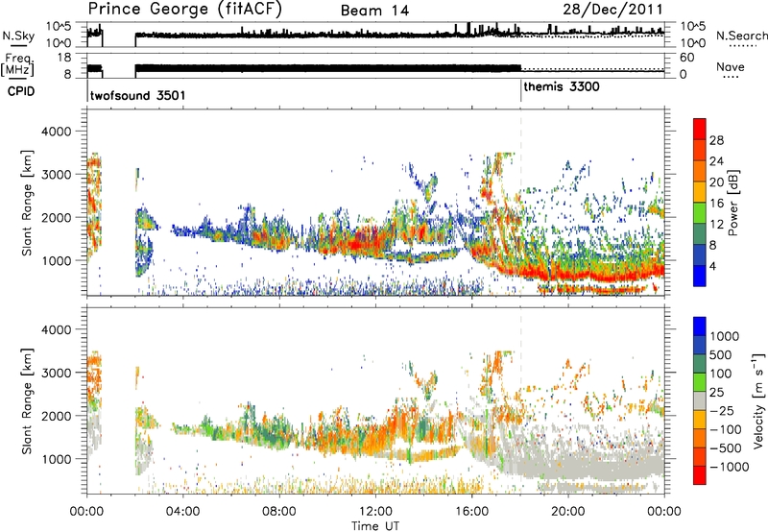Click the 'Velocity [m s⁻¹]' color bar title
This screenshot has height=532, width=768.
pos(758,400)
